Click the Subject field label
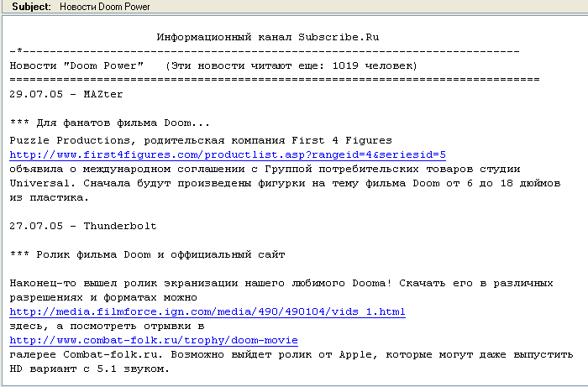588x387 pixels. (x=31, y=7)
